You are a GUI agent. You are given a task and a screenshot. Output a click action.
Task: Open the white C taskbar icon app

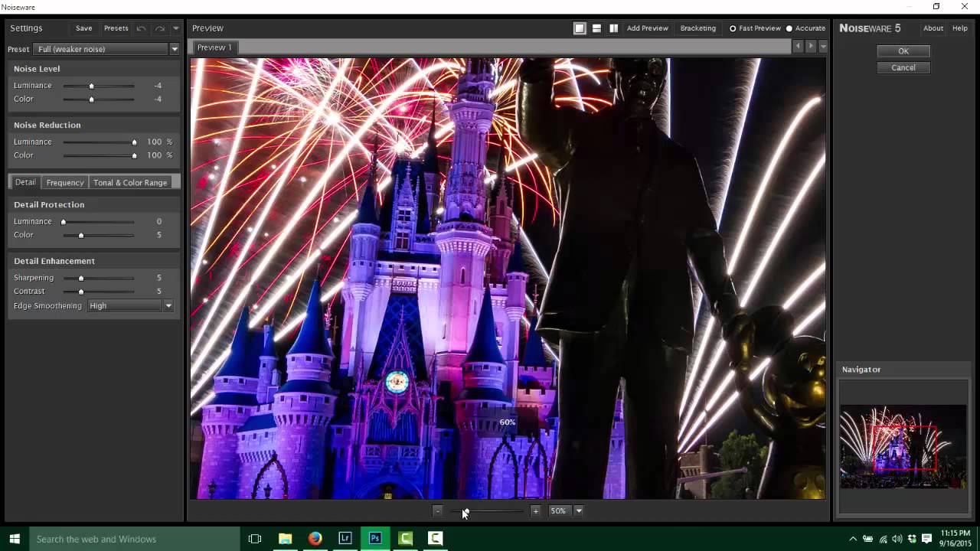pyautogui.click(x=435, y=539)
